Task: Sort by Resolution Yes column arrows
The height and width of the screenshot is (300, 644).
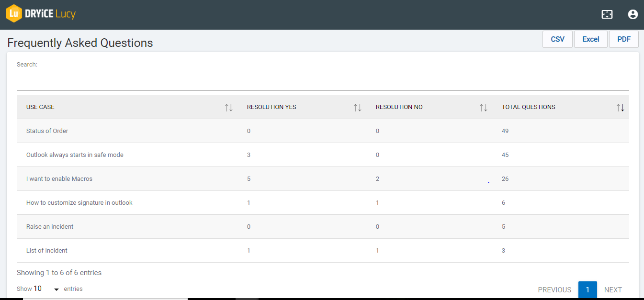Action: [357, 107]
